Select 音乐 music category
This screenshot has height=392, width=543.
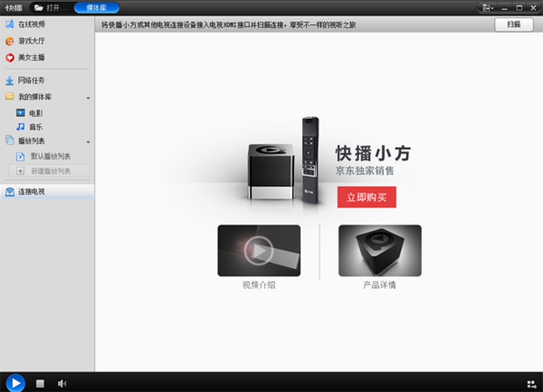click(35, 127)
